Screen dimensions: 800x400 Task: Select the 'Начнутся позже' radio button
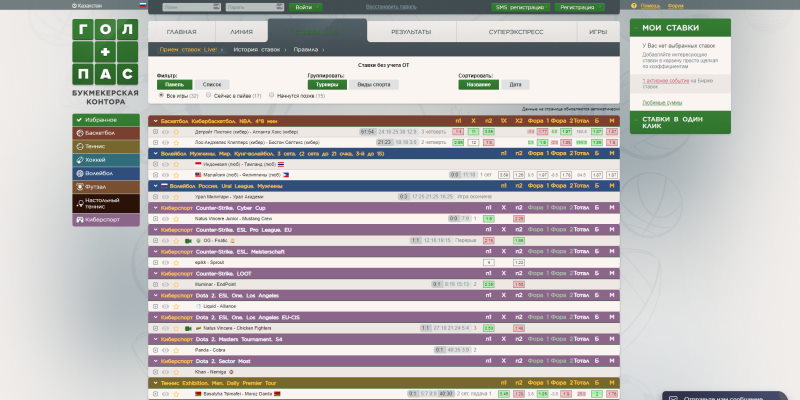pos(271,95)
